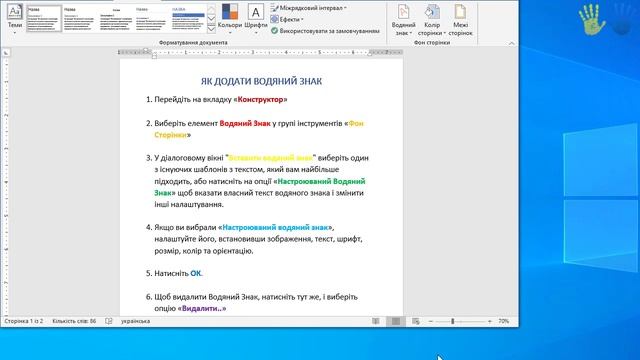Select the blue-banded НАЗВА style set
The width and height of the screenshot is (640, 360).
188,18
